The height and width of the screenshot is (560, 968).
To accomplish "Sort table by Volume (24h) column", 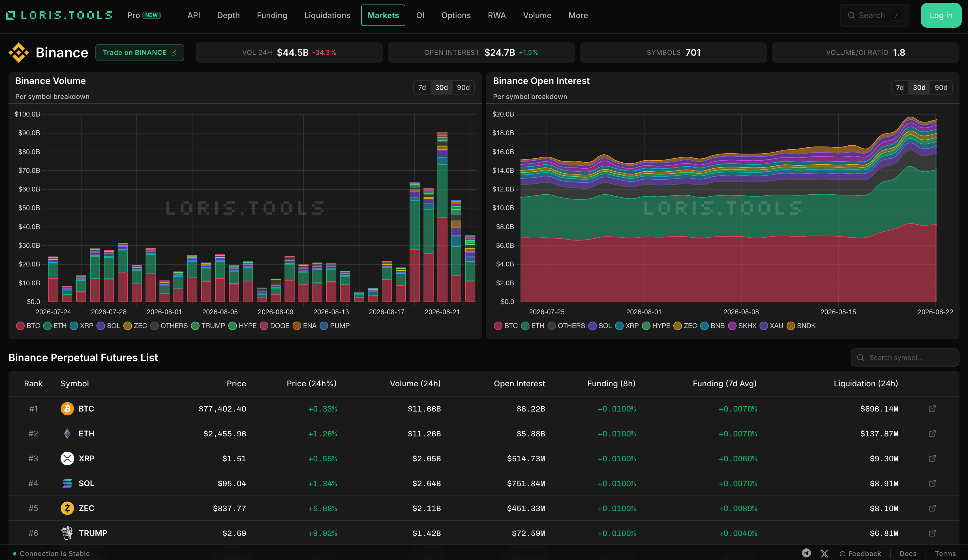I will 415,384.
